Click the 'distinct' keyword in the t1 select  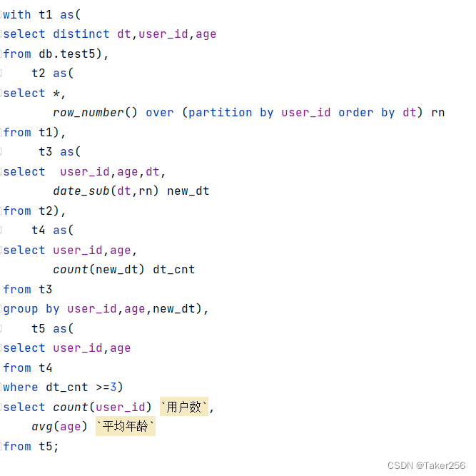81,34
